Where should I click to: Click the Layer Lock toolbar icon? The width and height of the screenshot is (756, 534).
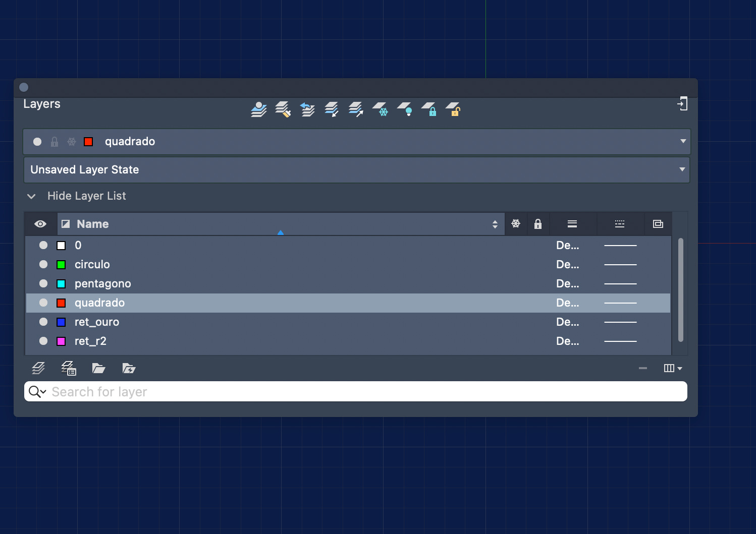click(x=428, y=109)
